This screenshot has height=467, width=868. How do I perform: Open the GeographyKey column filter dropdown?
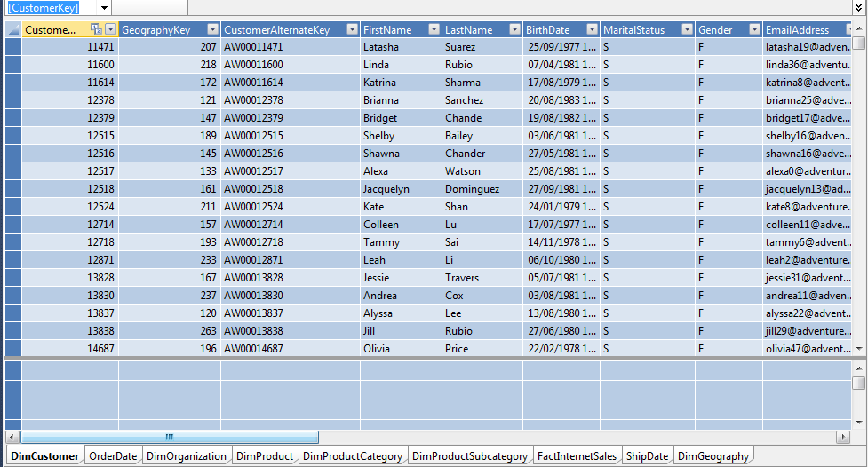tap(210, 29)
